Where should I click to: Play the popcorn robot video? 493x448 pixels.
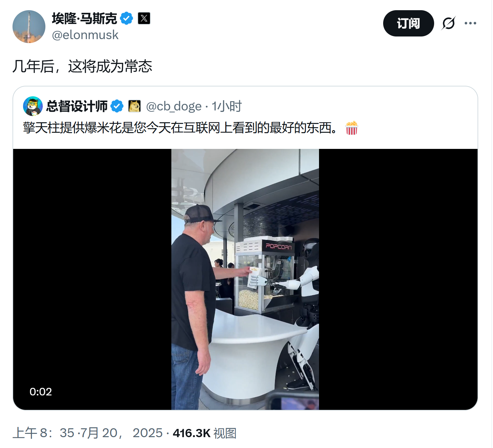tap(245, 279)
